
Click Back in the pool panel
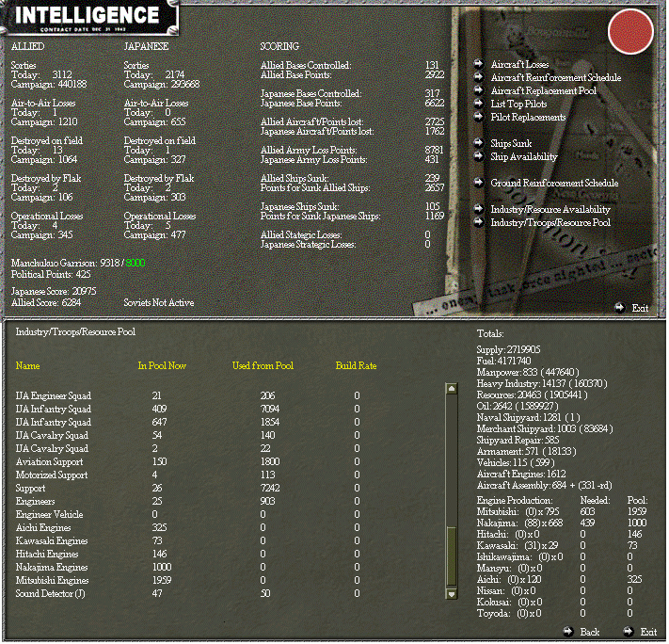[590, 632]
